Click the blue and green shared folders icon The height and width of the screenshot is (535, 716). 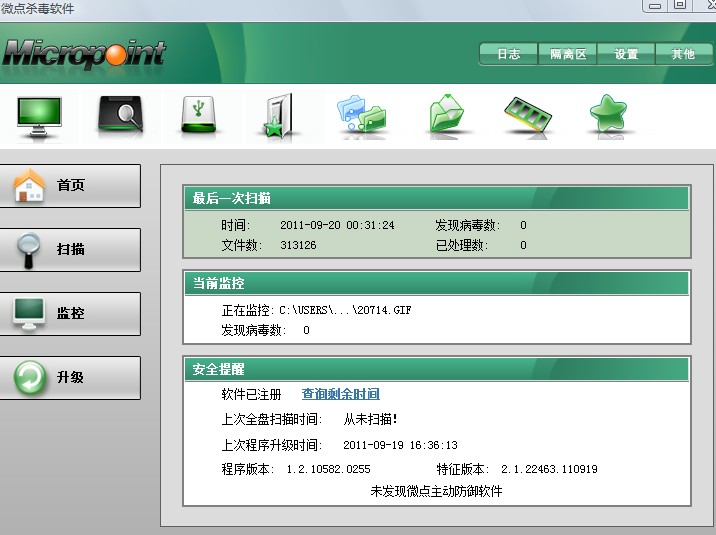click(x=362, y=113)
